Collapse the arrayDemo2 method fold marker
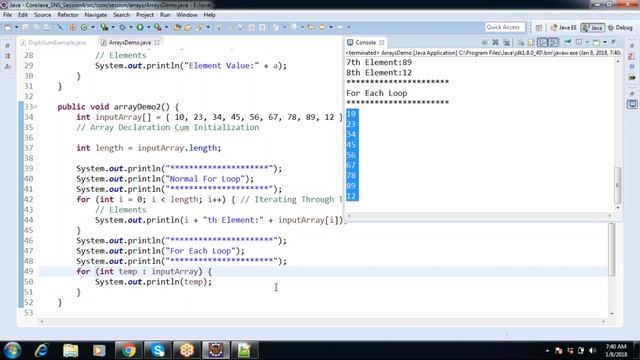640x360 pixels. pos(36,107)
